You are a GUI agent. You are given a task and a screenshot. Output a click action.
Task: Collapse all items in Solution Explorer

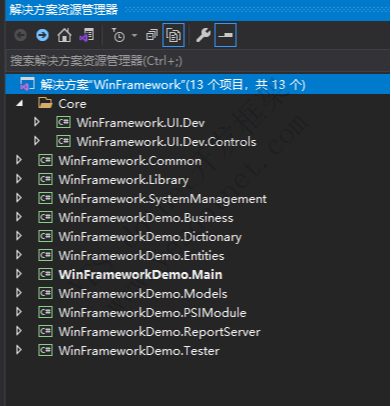[152, 35]
